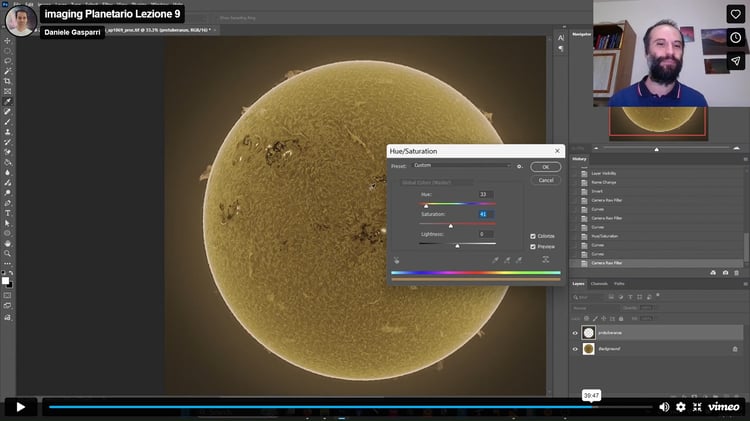750x421 pixels.
Task: Click the Hue slider handle
Action: 426,206
